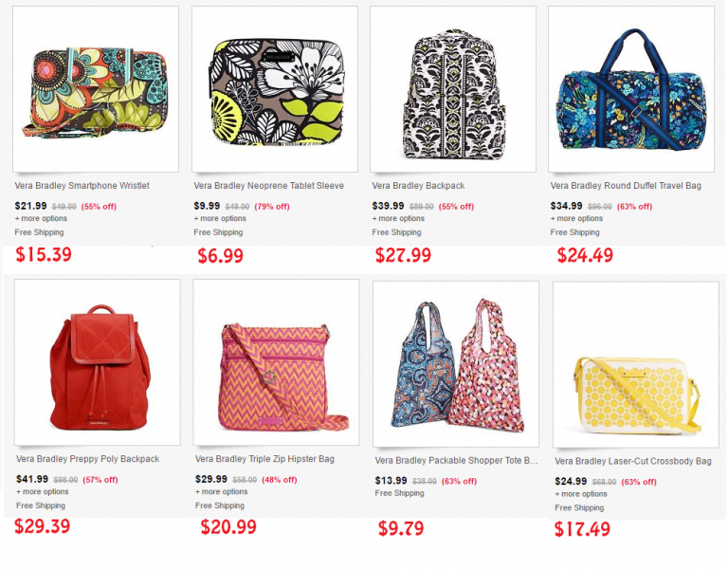The height and width of the screenshot is (570, 728).
Task: Open the Vera Bradley Laser-Cut Crossbody Bag title
Action: pos(633,462)
